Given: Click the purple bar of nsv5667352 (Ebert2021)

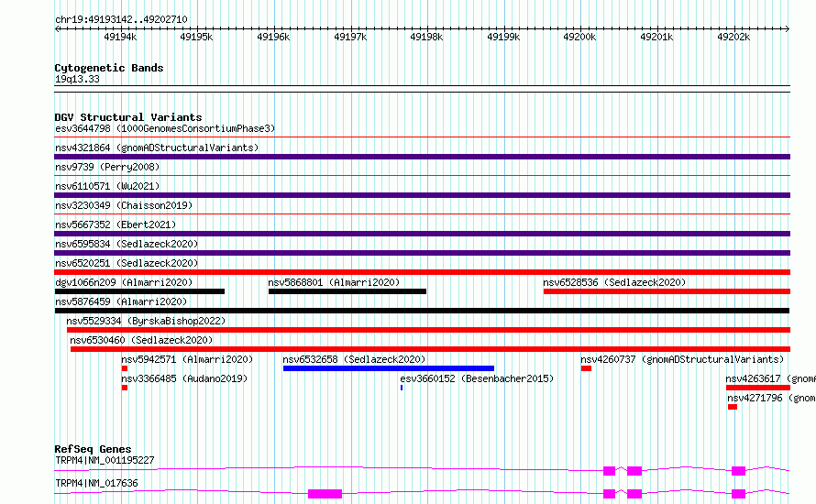Looking at the screenshot, I should point(422,234).
